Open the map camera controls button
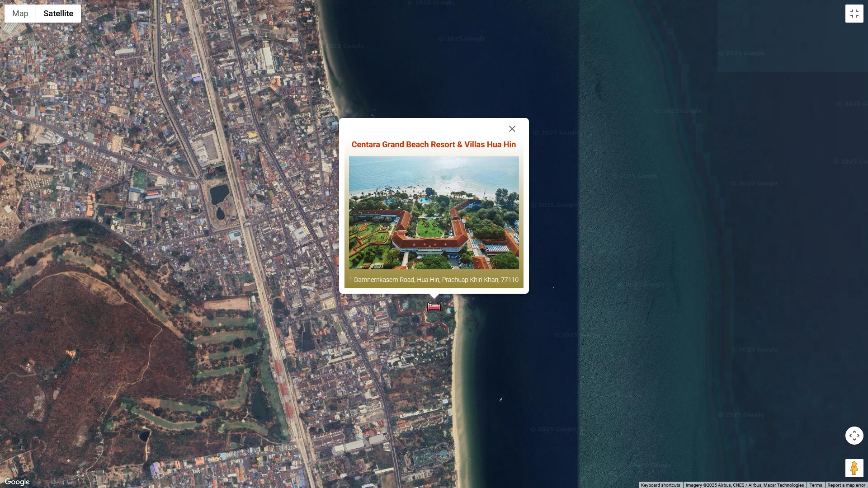Screen dimensions: 868x488 click(854, 436)
